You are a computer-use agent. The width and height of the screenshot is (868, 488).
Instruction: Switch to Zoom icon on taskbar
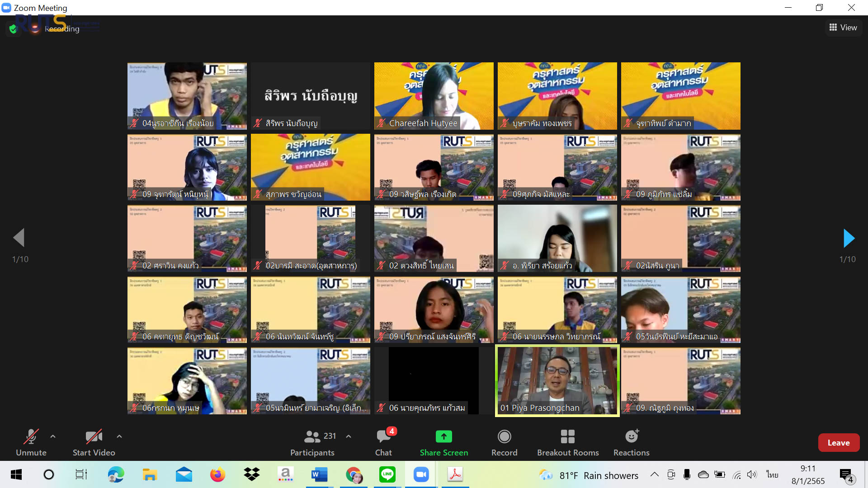[421, 474]
